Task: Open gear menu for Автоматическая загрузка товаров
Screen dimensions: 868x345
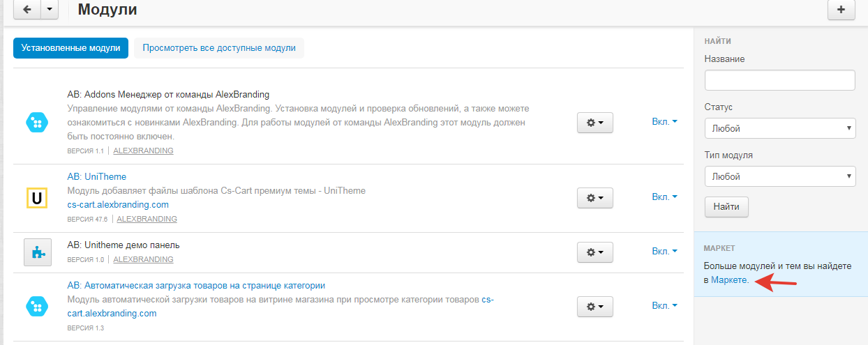Action: point(594,306)
